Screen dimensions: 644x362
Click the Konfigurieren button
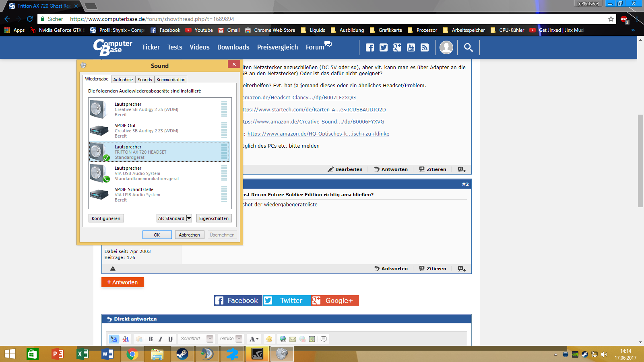coord(106,218)
